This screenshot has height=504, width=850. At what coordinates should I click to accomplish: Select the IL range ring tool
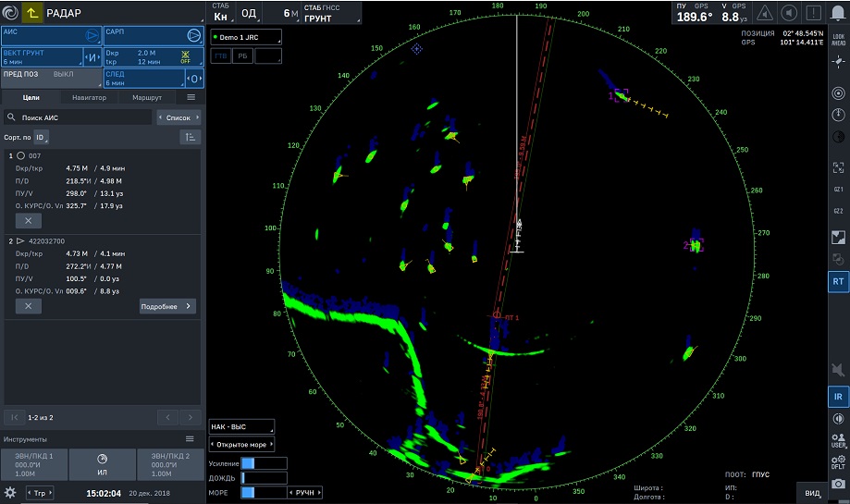pyautogui.click(x=102, y=463)
